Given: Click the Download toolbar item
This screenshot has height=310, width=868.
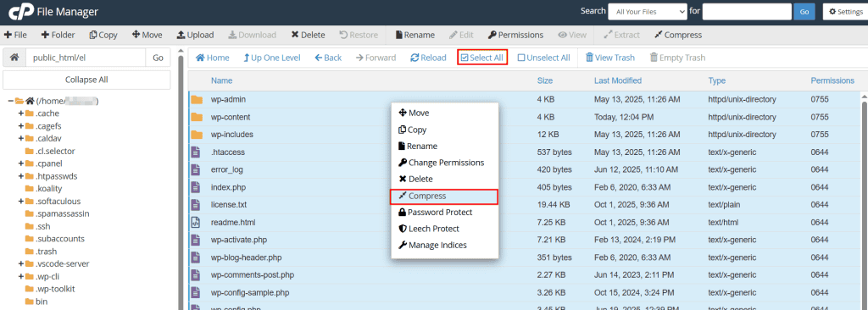Looking at the screenshot, I should (252, 35).
